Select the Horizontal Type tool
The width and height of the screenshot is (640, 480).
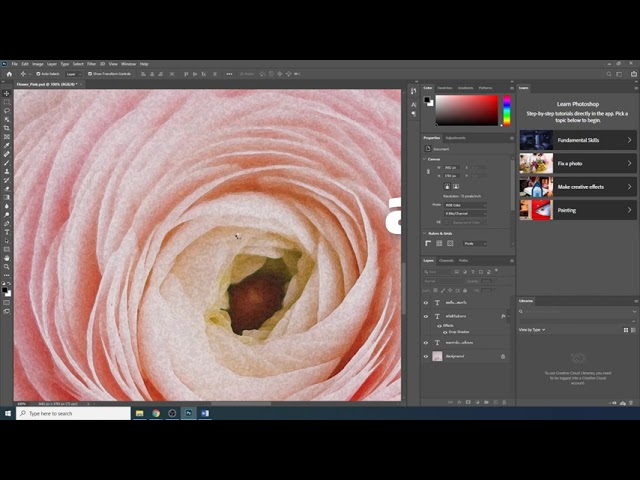(x=7, y=232)
